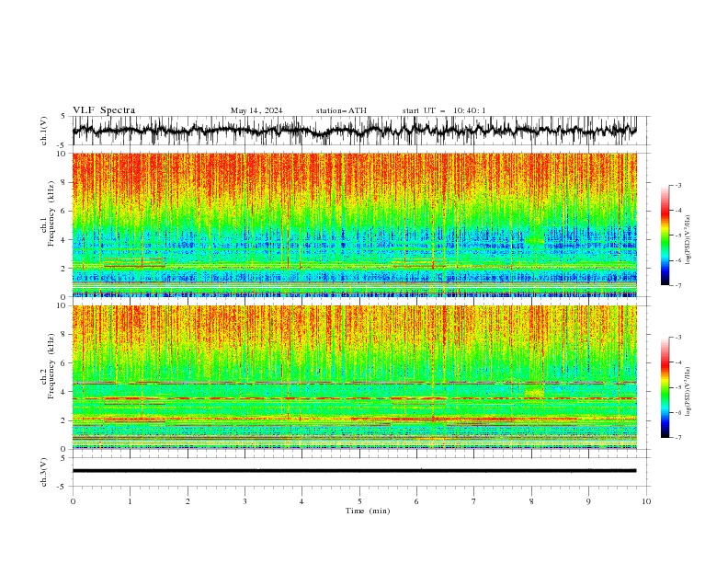Click time axis tick label '0'
Viewport: 728px width, 563px height.
pyautogui.click(x=73, y=501)
